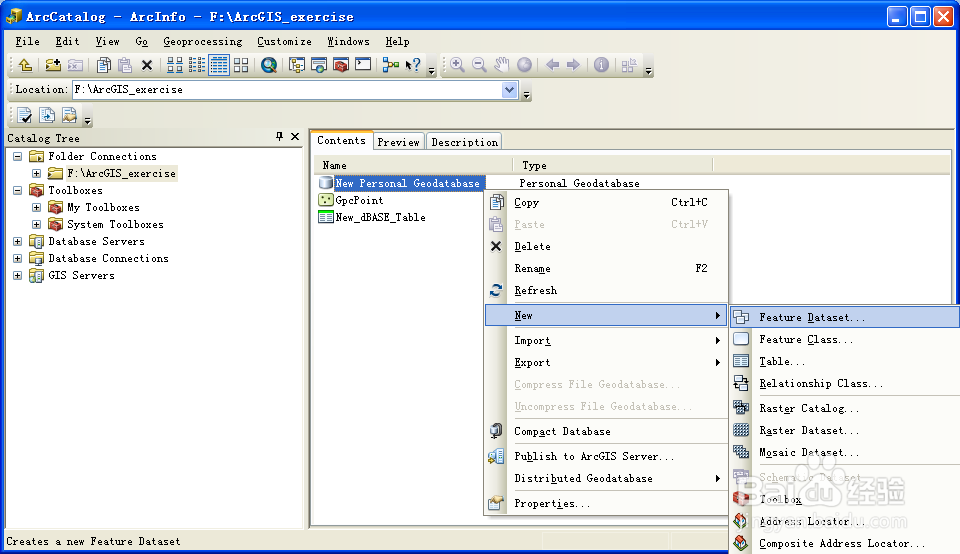Click the Create Thumbnail icon
This screenshot has height=554, width=960.
click(x=629, y=65)
